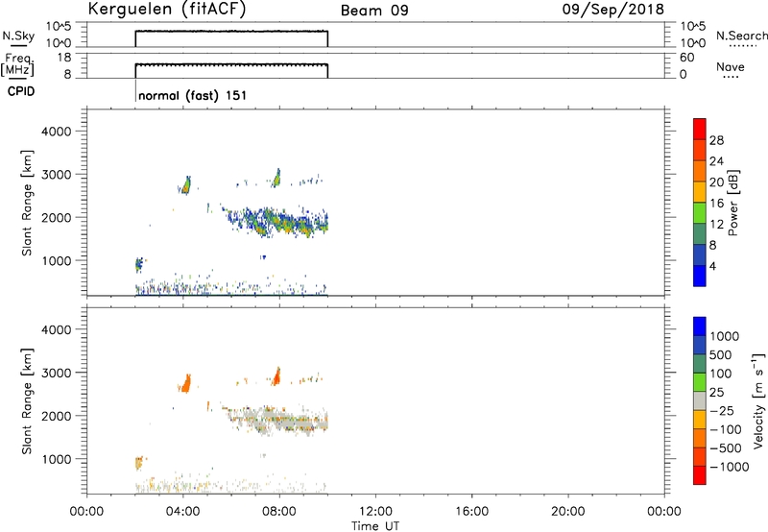Screen dimensions: 768x532
Task: Select the 'Freq. [MHz]' axis label
Action: [17, 65]
